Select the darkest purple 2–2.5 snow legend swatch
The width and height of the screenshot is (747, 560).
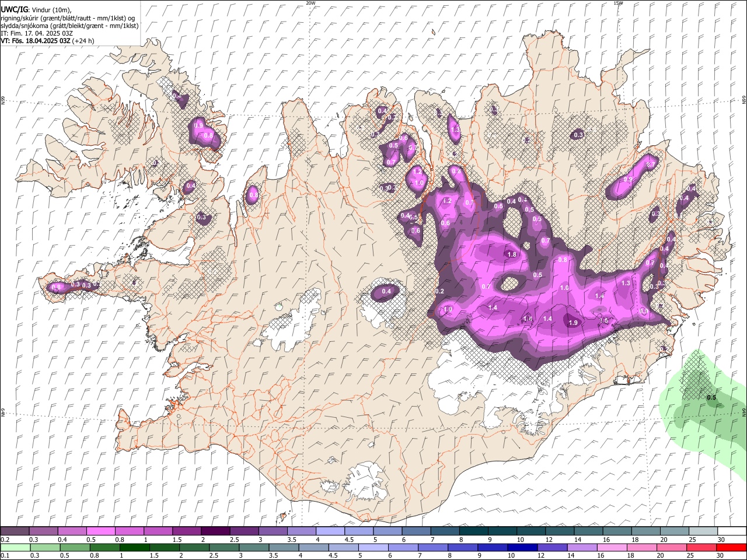215,531
